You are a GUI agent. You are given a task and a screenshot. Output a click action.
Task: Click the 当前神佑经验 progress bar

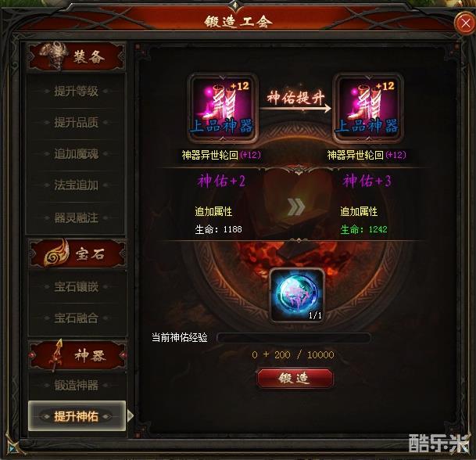pos(294,338)
